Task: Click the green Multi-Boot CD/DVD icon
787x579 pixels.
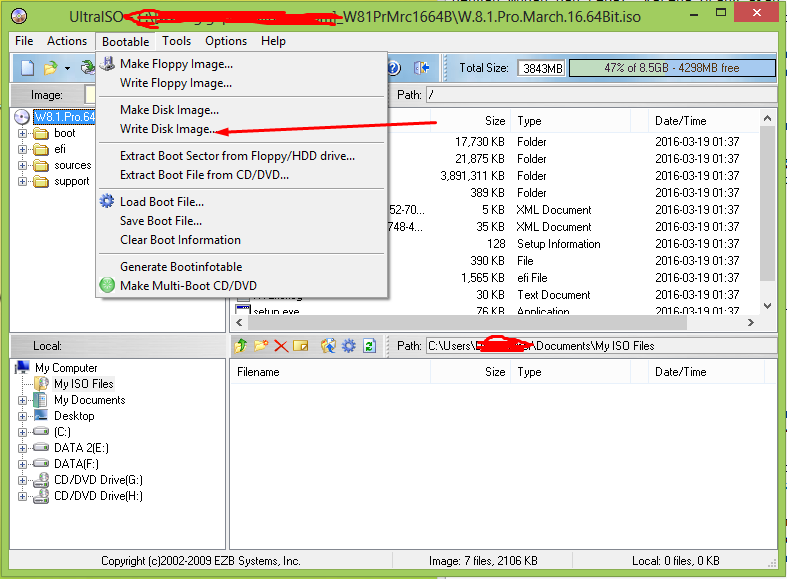Action: point(107,285)
